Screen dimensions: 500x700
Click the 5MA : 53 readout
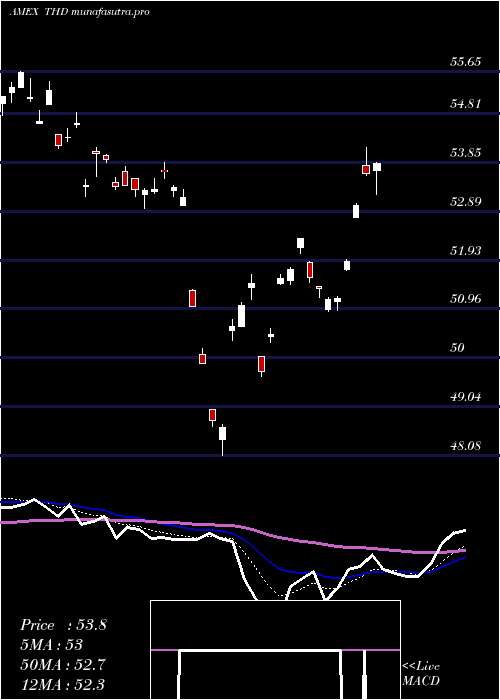pyautogui.click(x=51, y=645)
